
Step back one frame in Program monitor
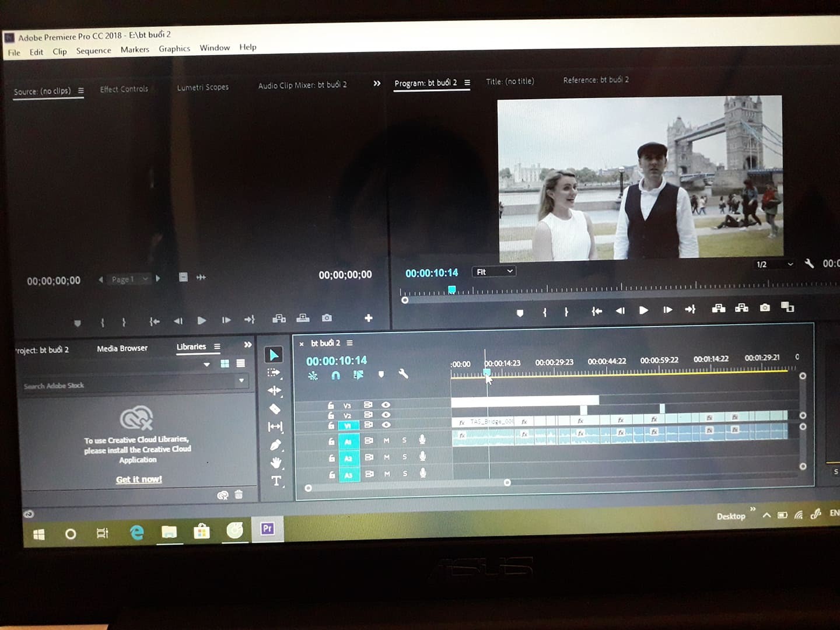coord(620,310)
